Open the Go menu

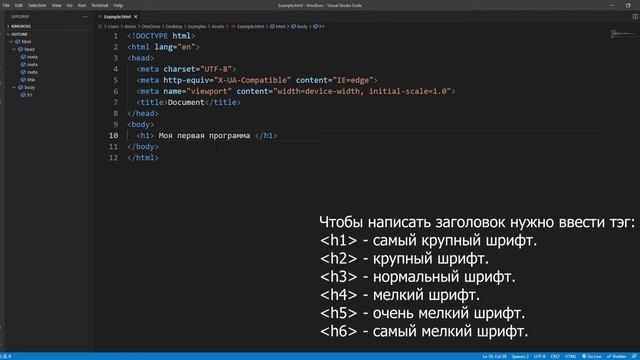[70, 5]
